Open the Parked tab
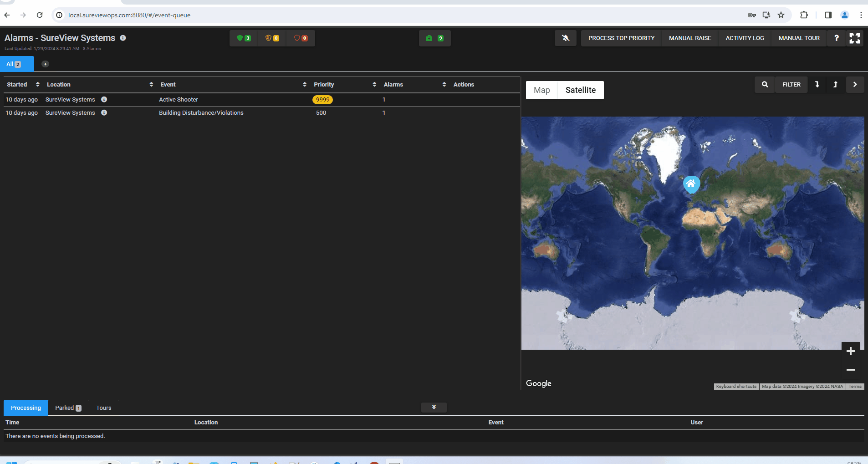 (x=68, y=408)
